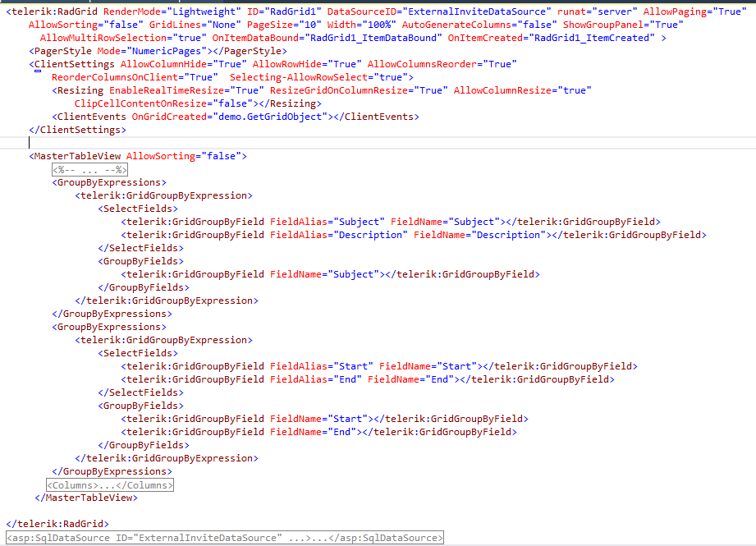Click the Selecting-AllowRowSelect="true" attribute

pyautogui.click(x=318, y=77)
